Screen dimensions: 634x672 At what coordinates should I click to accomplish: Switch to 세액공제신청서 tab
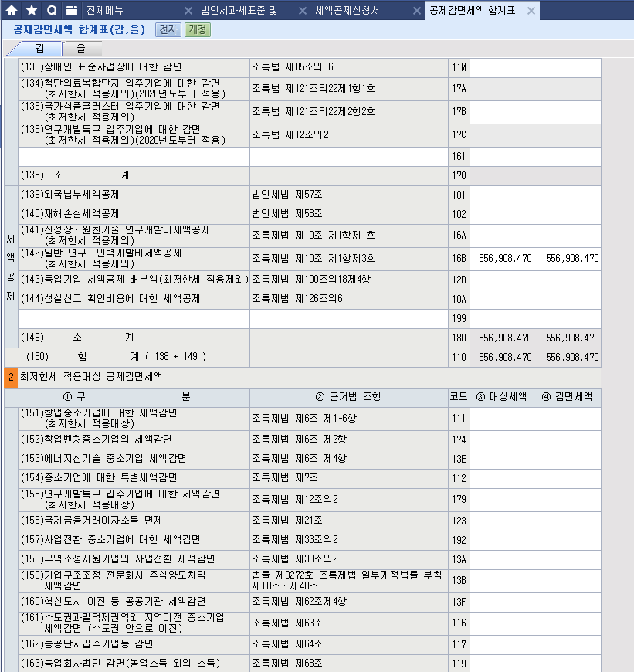click(x=347, y=10)
